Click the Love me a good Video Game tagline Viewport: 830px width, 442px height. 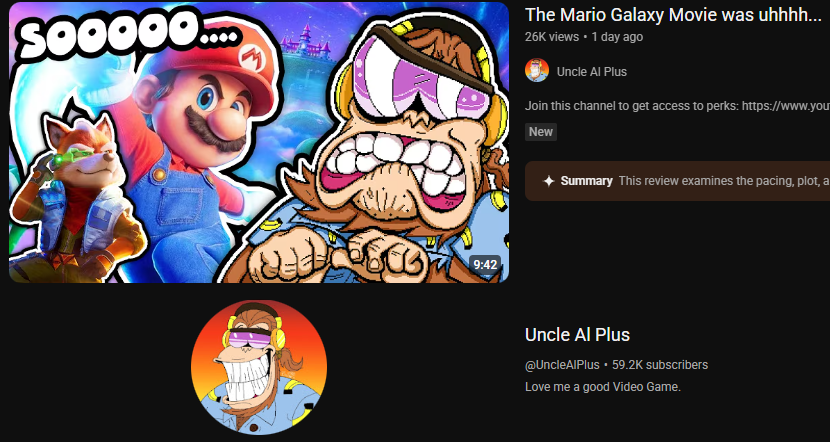[602, 387]
